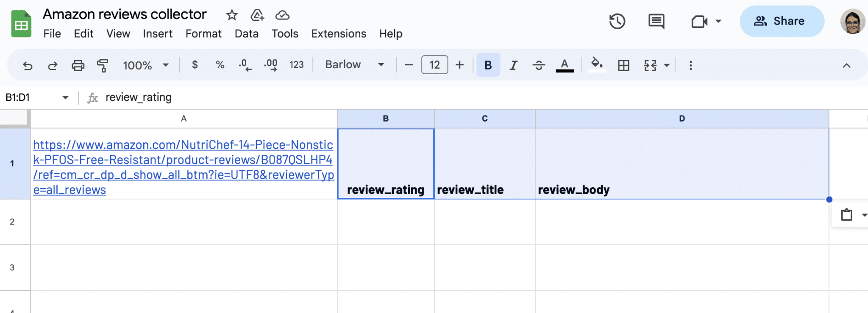Viewport: 868px width, 313px height.
Task: Expand merge cells options arrow
Action: click(x=667, y=65)
